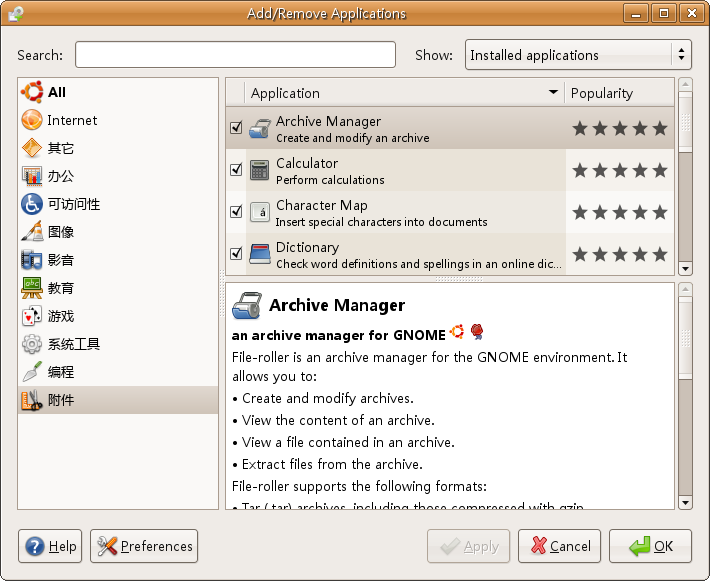The width and height of the screenshot is (710, 581).
Task: Click the application list scroll down arrow
Action: (685, 269)
